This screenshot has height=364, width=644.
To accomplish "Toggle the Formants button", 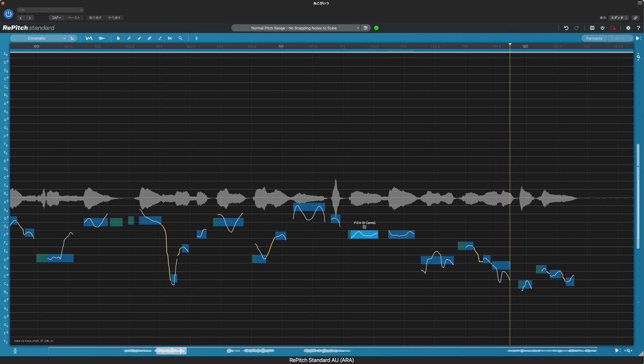I will pos(594,38).
